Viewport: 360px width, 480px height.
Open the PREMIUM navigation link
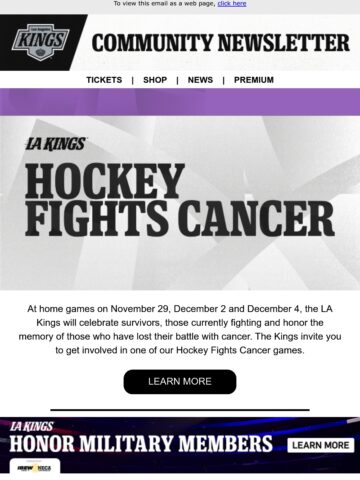(254, 80)
